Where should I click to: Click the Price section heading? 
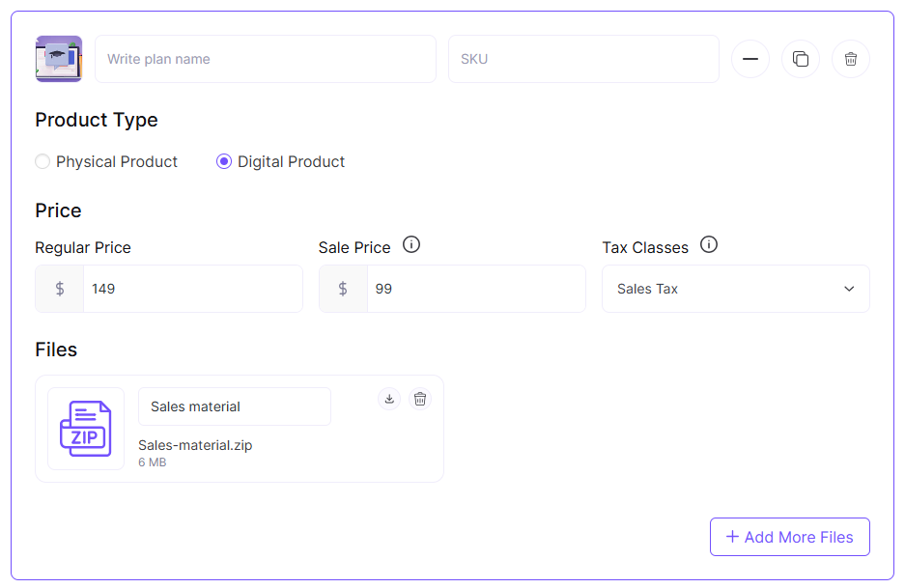point(58,210)
